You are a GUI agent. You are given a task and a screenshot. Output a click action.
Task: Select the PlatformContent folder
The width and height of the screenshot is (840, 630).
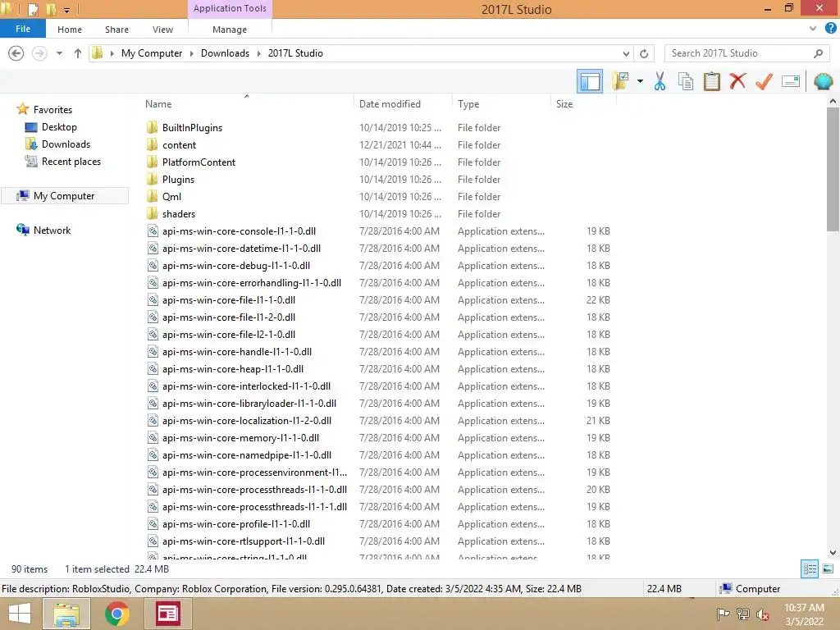[199, 162]
